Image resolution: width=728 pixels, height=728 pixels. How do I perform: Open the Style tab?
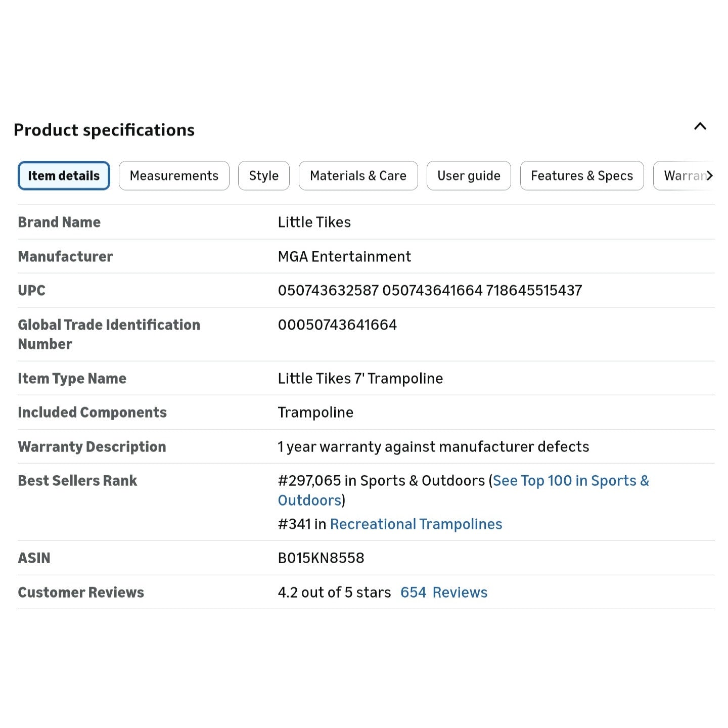tap(264, 175)
